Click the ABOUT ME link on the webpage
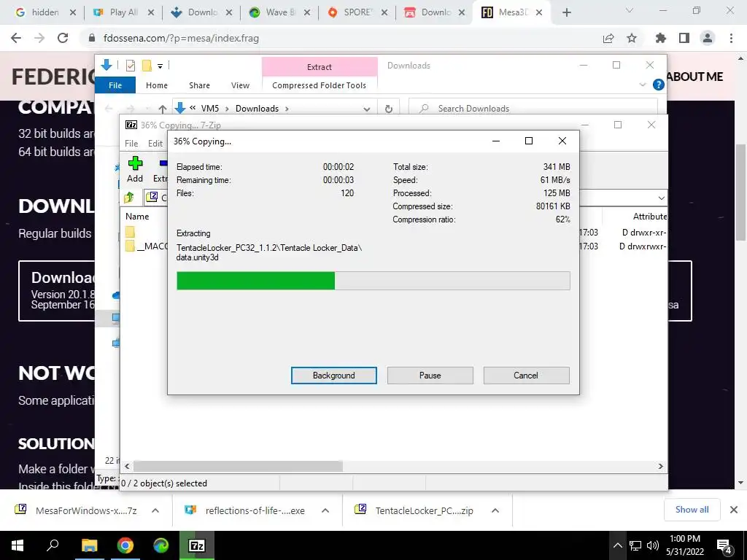 (x=694, y=77)
